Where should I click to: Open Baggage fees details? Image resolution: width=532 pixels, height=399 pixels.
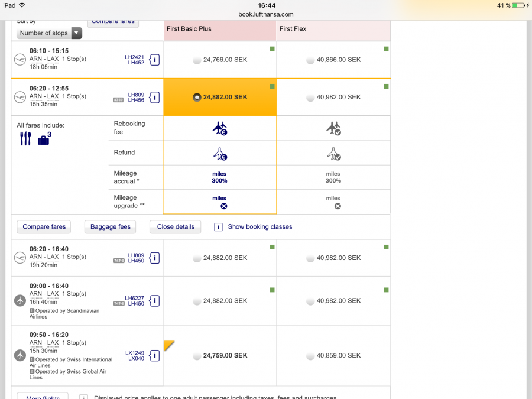click(111, 226)
